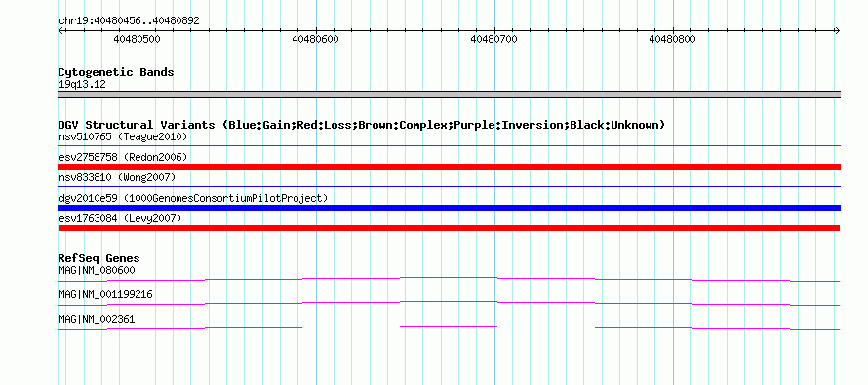Open variant dgv2010e59 1000 Genomes label
Viewport: 868px width, 385px height.
click(x=193, y=198)
